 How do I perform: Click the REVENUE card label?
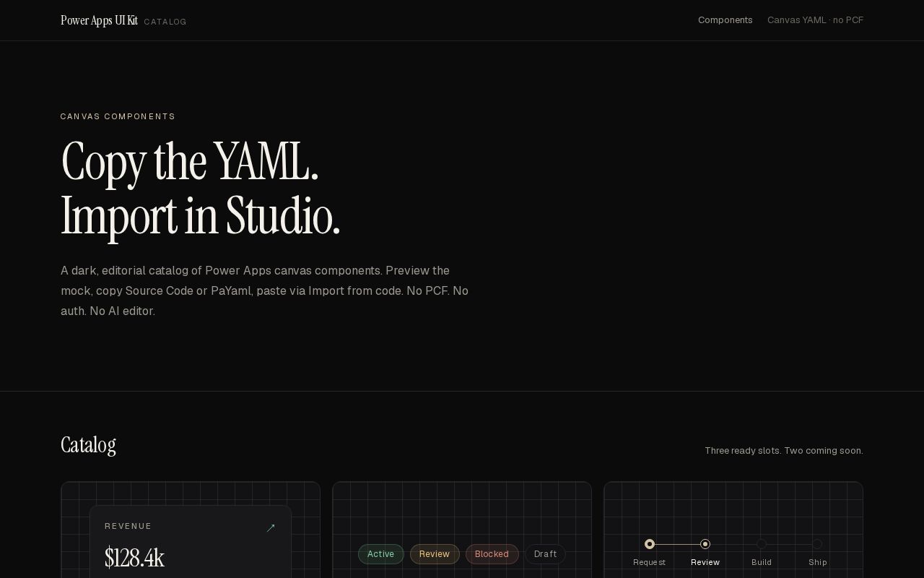point(128,526)
